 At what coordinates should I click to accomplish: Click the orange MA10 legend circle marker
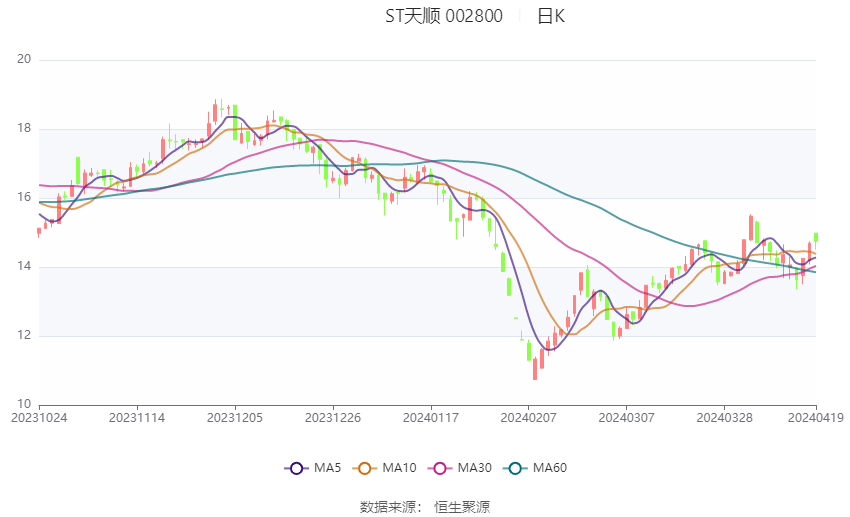click(x=365, y=468)
